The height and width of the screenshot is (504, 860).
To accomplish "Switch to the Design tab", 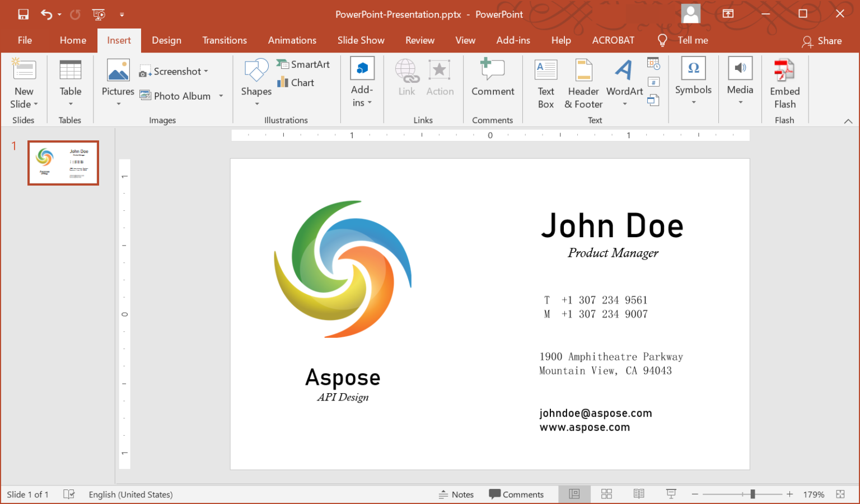I will click(166, 40).
